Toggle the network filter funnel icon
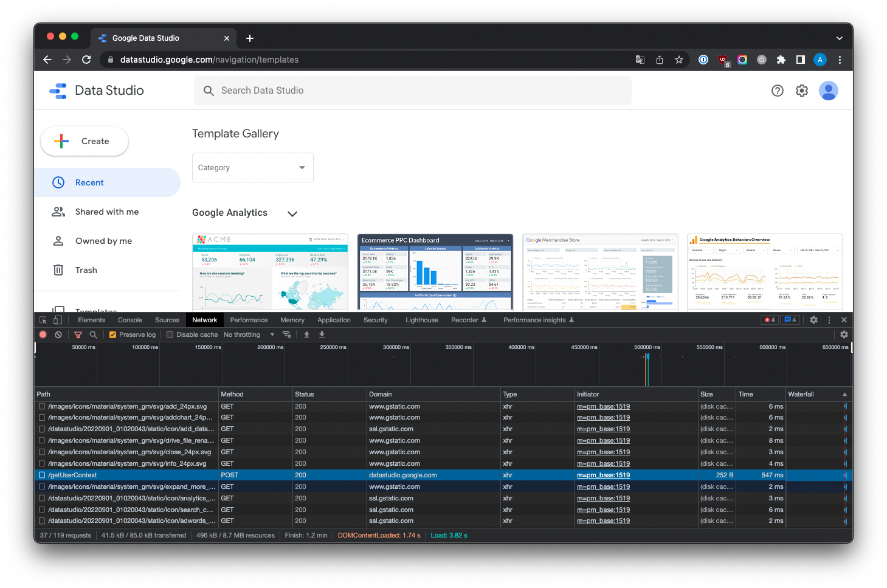The width and height of the screenshot is (887, 588). [x=78, y=334]
